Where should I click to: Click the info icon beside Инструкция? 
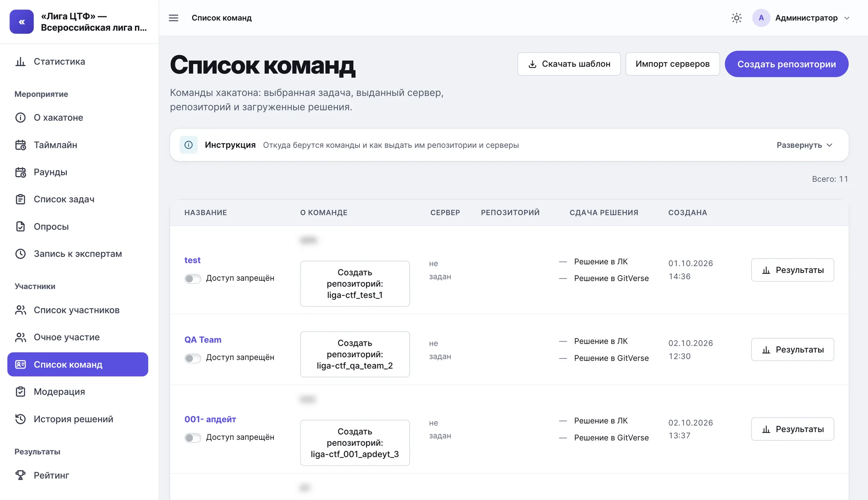189,145
